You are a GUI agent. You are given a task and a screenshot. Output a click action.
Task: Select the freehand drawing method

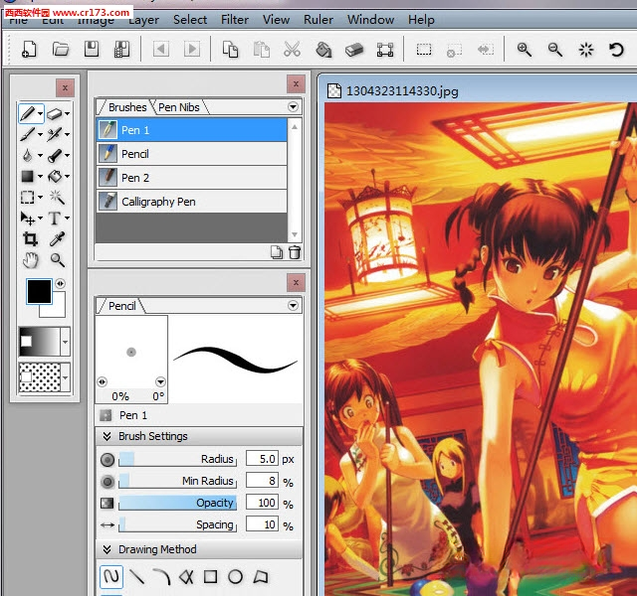(x=111, y=576)
